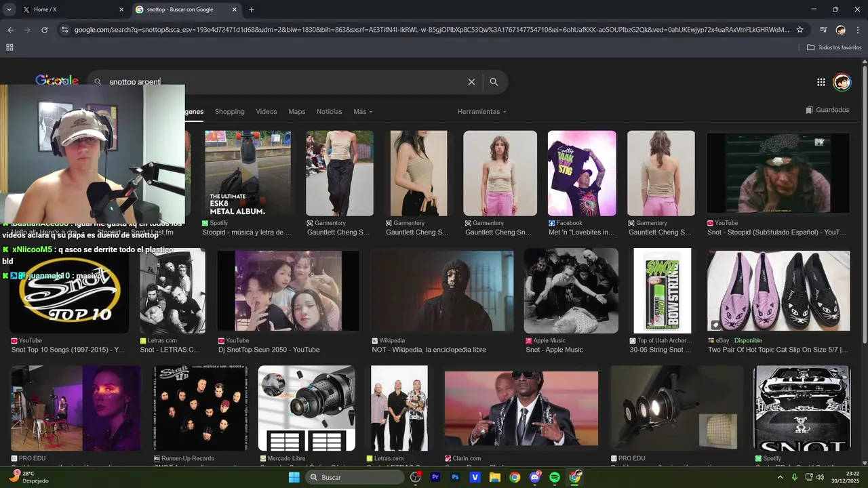Open the Windows Start menu

point(294,478)
